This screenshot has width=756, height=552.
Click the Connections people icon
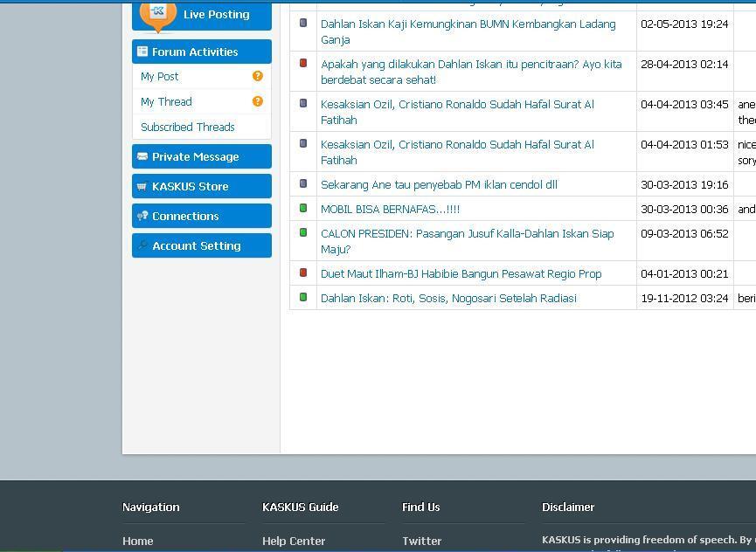142,216
